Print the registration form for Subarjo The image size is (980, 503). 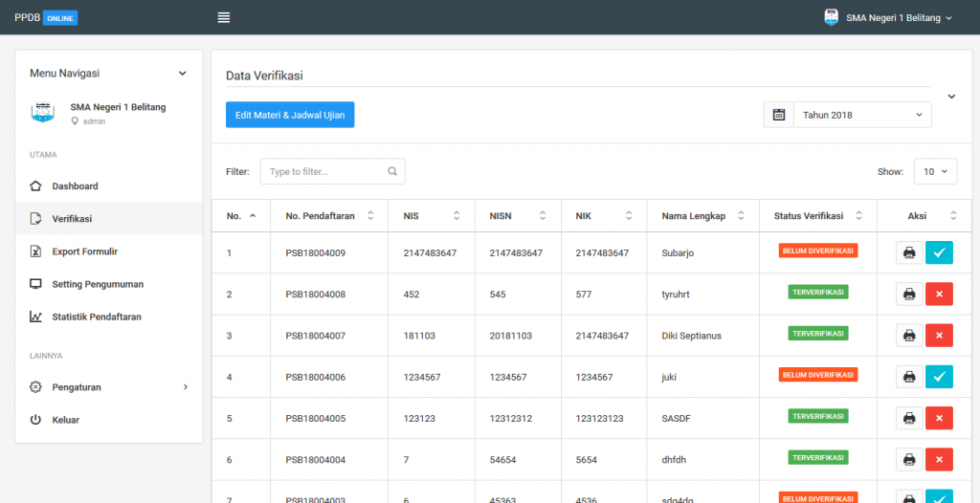coord(909,252)
